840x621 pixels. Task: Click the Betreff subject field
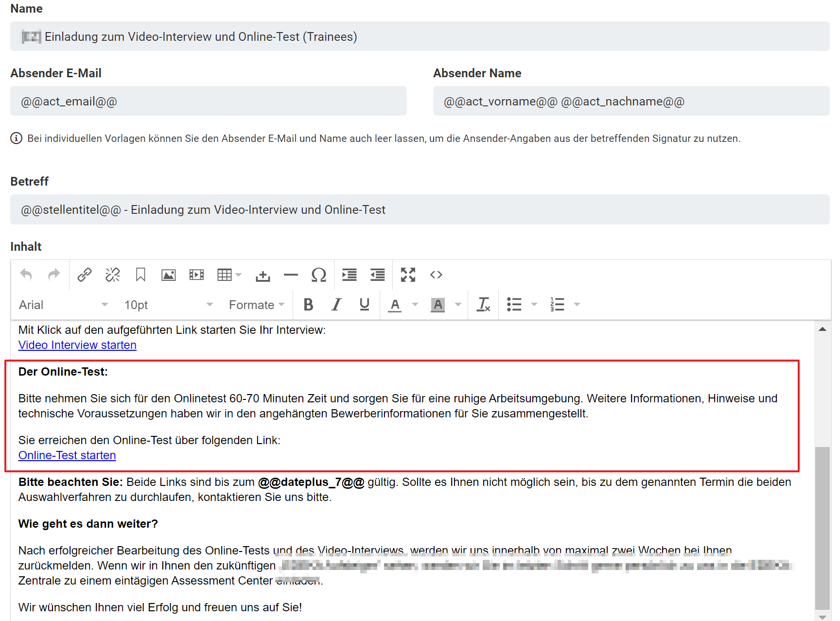420,209
